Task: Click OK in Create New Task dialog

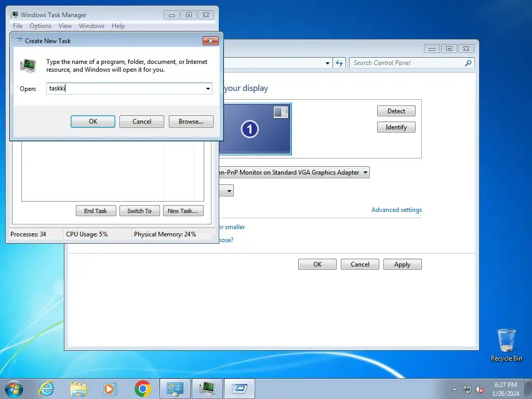Action: click(93, 122)
